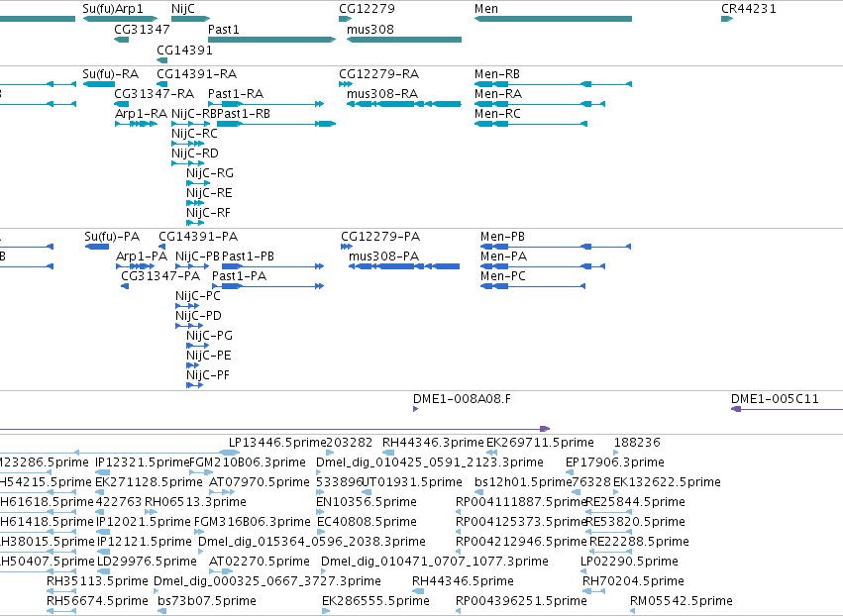This screenshot has width=843, height=616.
Task: Select the NijC-PD protein glyph
Action: pos(190,326)
